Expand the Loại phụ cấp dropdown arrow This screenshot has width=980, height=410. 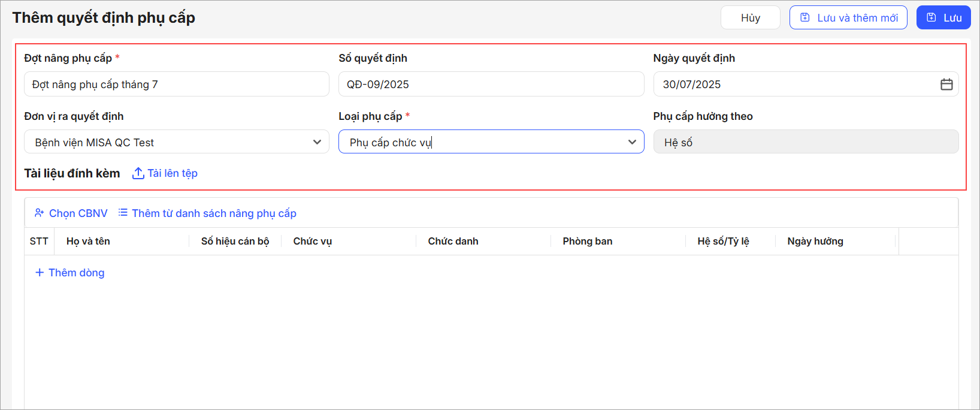pyautogui.click(x=632, y=142)
